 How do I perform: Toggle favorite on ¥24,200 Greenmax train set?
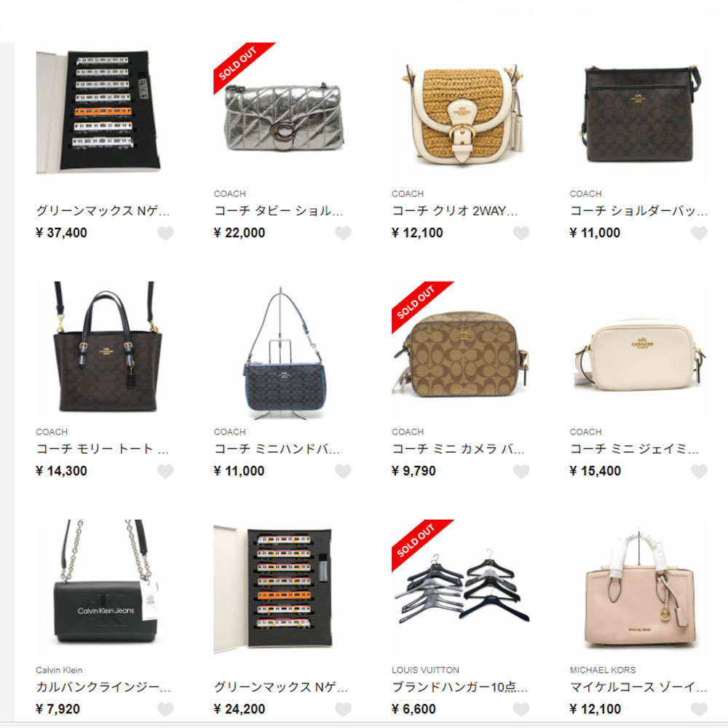pos(343,709)
